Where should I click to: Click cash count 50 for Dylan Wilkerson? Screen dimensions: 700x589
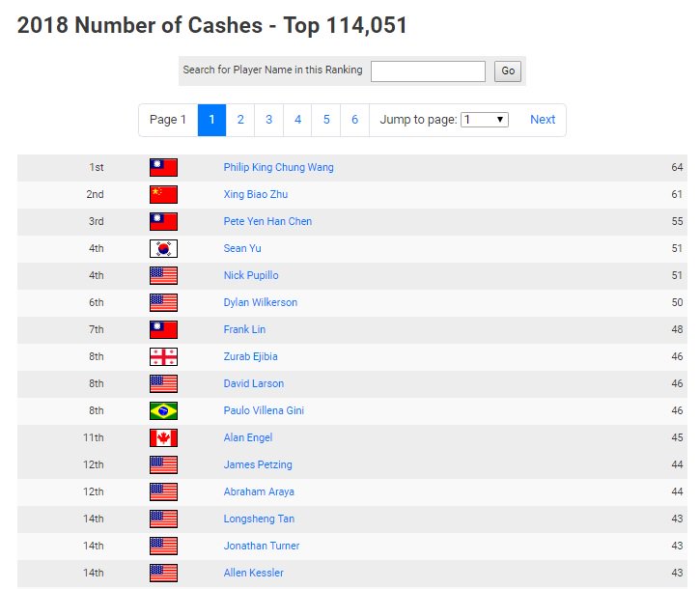tap(677, 303)
